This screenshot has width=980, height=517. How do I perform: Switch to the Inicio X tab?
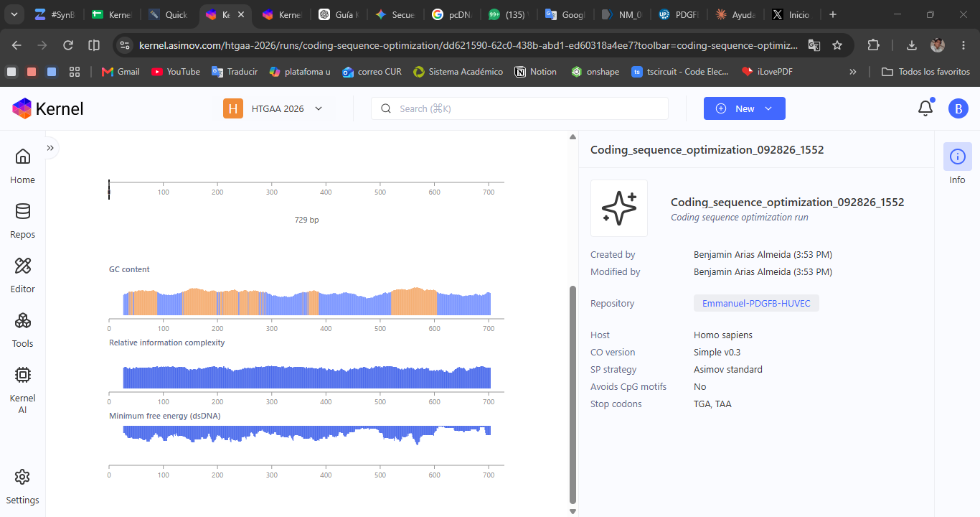pyautogui.click(x=791, y=14)
